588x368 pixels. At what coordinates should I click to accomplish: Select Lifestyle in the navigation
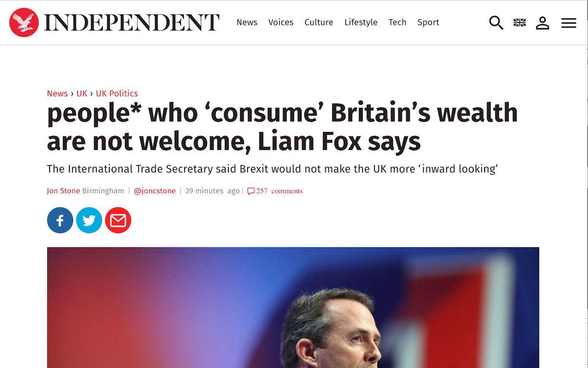(361, 23)
